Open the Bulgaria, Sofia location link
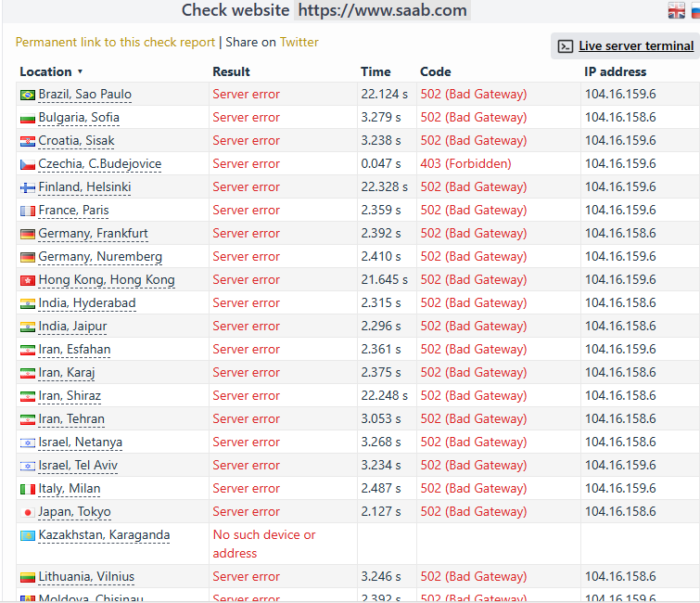 tap(79, 118)
